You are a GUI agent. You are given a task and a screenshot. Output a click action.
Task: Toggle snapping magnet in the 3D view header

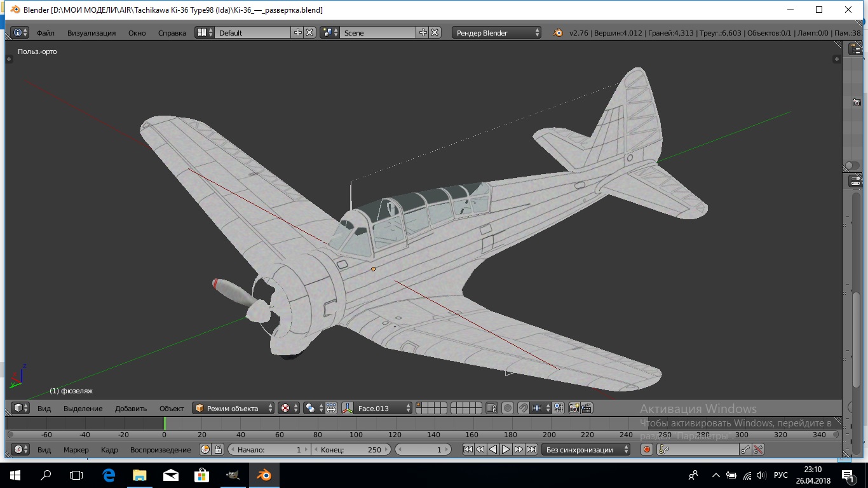[523, 408]
